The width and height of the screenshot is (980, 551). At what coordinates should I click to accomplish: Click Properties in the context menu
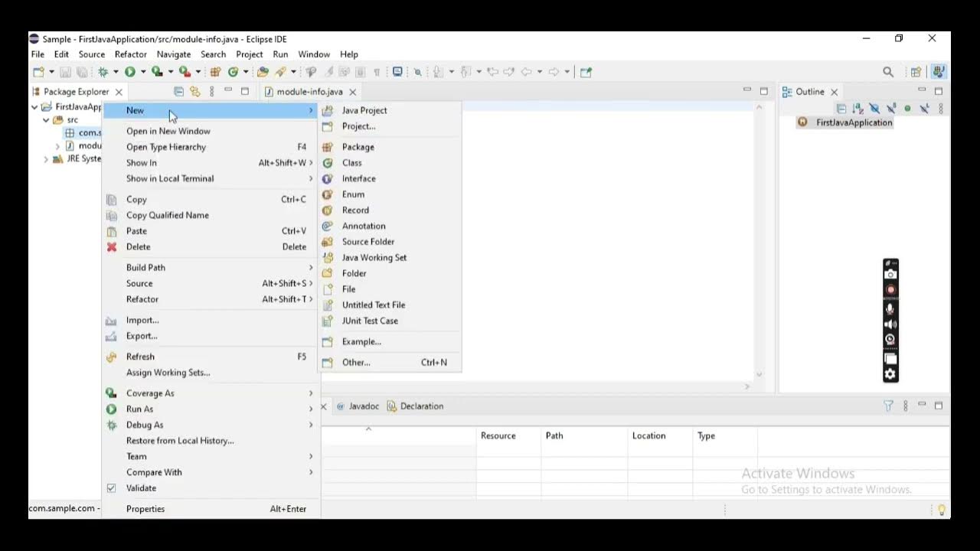pos(211,509)
